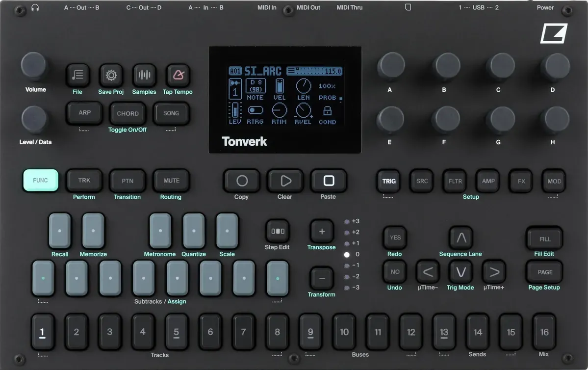Toggle the MUTE button
The height and width of the screenshot is (370, 588).
coord(171,181)
